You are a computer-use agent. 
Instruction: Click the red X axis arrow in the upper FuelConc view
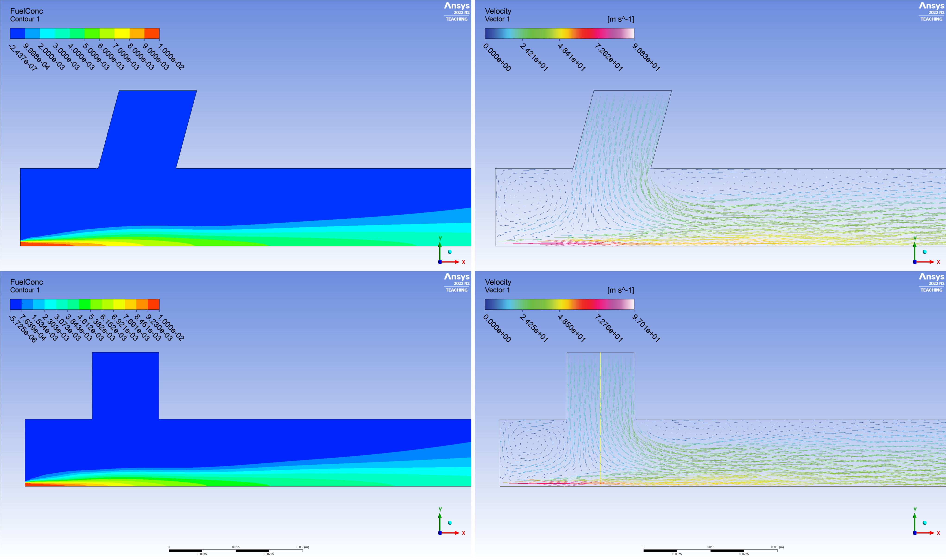pyautogui.click(x=451, y=262)
